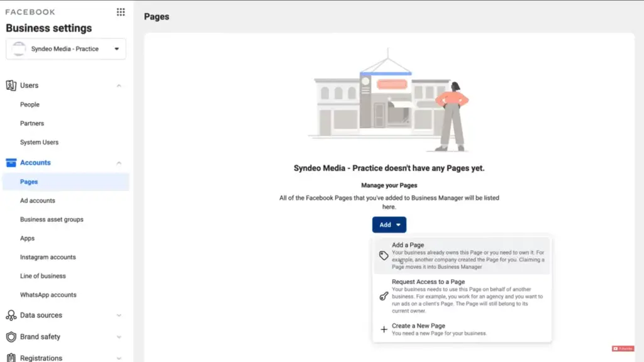Open System Users in sidebar
The image size is (644, 362).
coord(39,142)
